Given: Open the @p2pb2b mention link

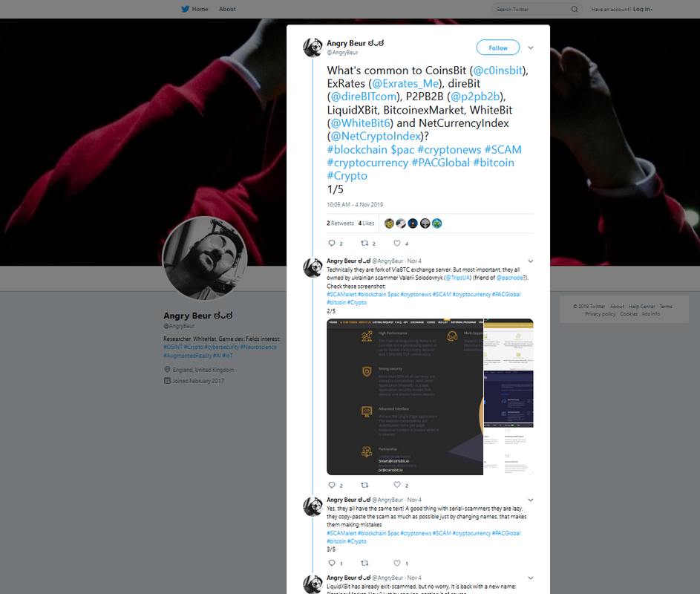Looking at the screenshot, I should point(475,97).
